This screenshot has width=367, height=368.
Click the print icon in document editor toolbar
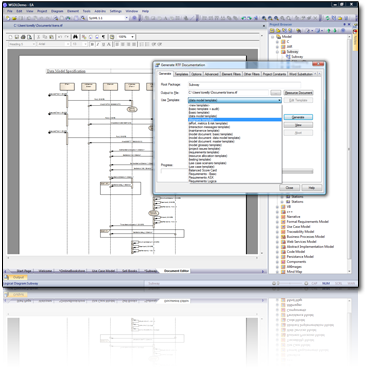point(23,37)
